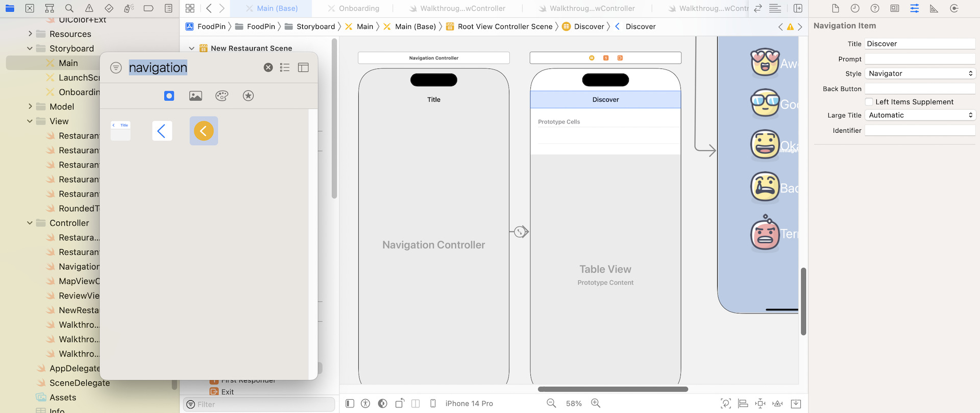Open the Align constraints menu
980x413 pixels.
pos(743,403)
